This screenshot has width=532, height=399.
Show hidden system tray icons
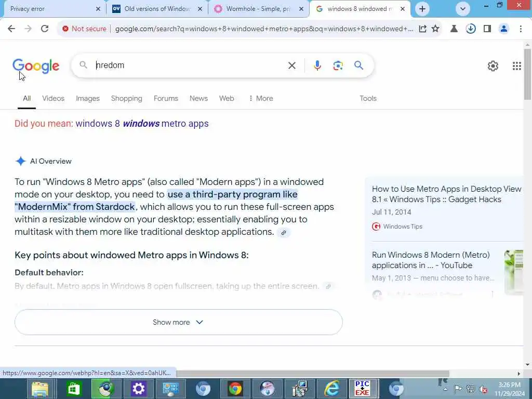coord(445,389)
